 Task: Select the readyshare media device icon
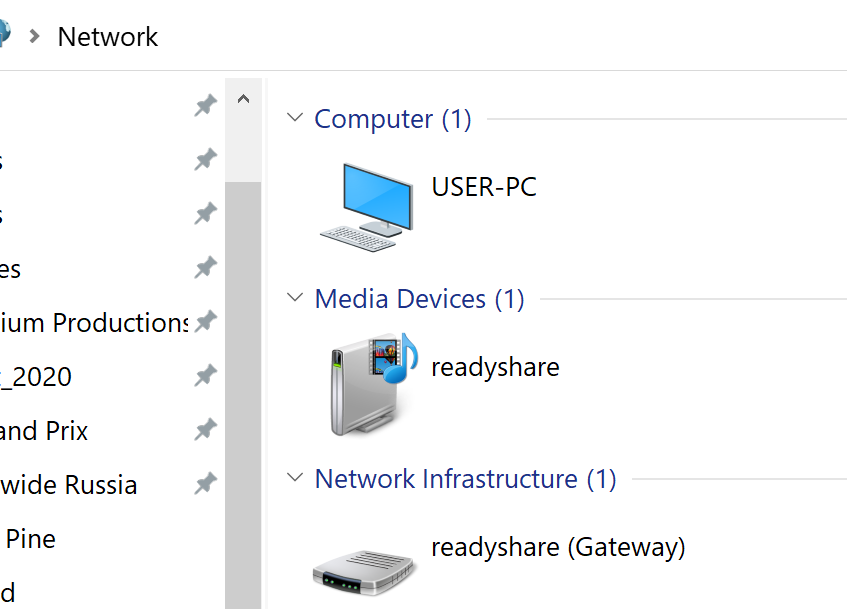(369, 386)
